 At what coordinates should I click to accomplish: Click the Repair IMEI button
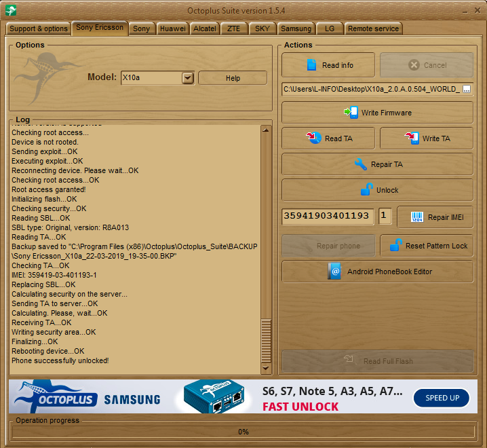coord(435,217)
